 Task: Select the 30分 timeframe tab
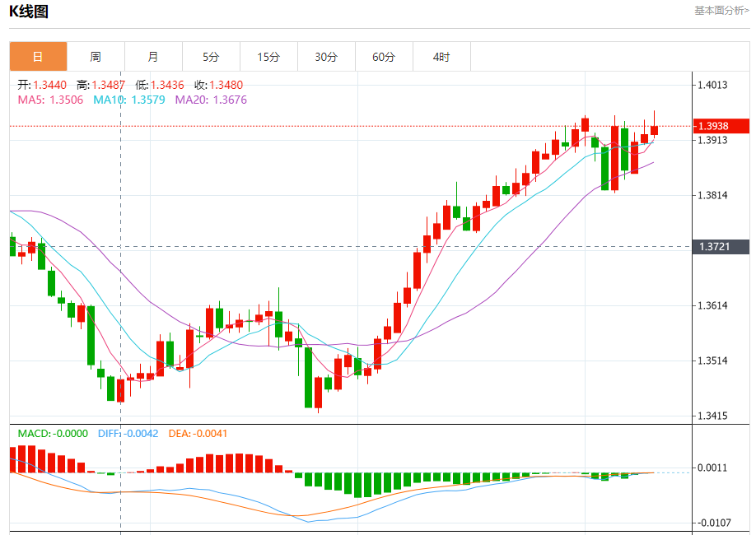click(326, 57)
